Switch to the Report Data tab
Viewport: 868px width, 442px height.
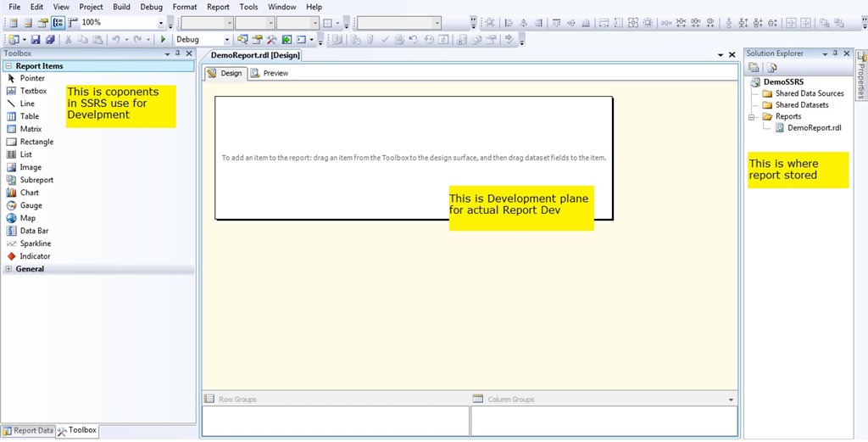[28, 431]
